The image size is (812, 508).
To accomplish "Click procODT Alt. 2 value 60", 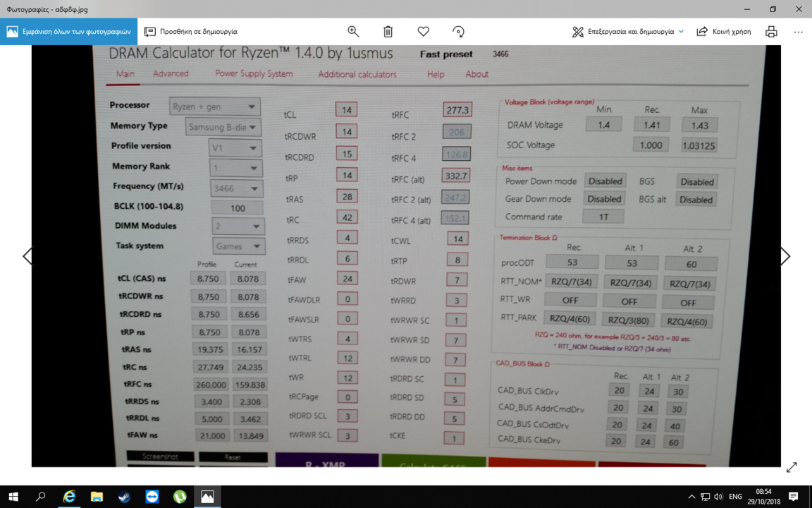I will click(691, 264).
